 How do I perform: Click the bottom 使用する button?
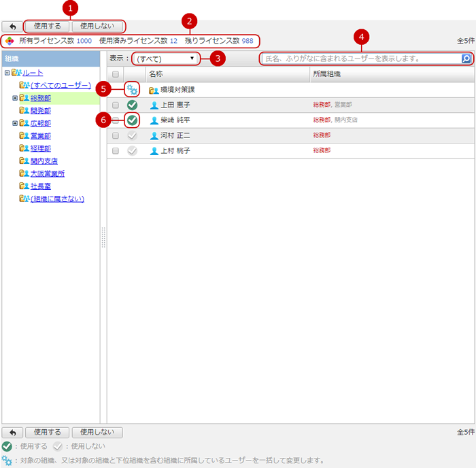(47, 433)
